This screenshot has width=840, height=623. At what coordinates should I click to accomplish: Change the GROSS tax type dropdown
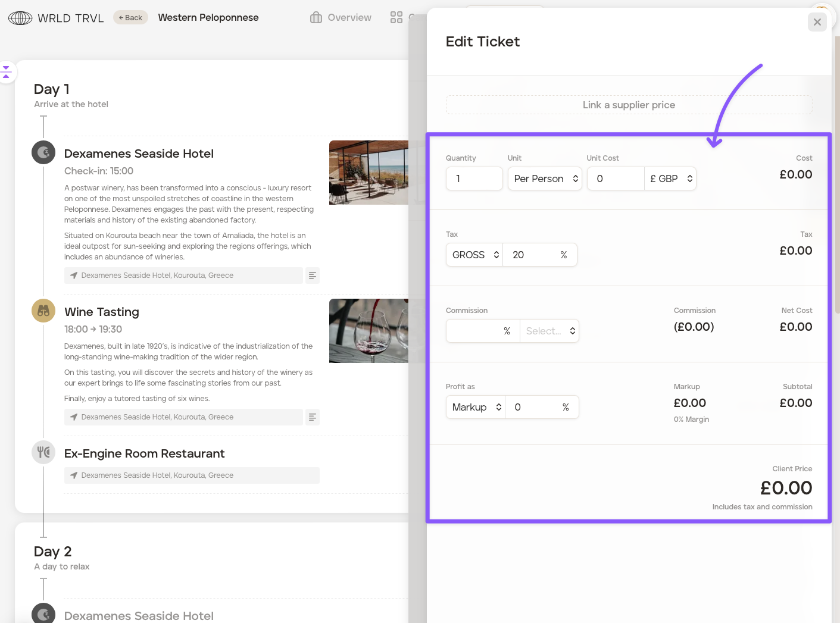coord(474,255)
